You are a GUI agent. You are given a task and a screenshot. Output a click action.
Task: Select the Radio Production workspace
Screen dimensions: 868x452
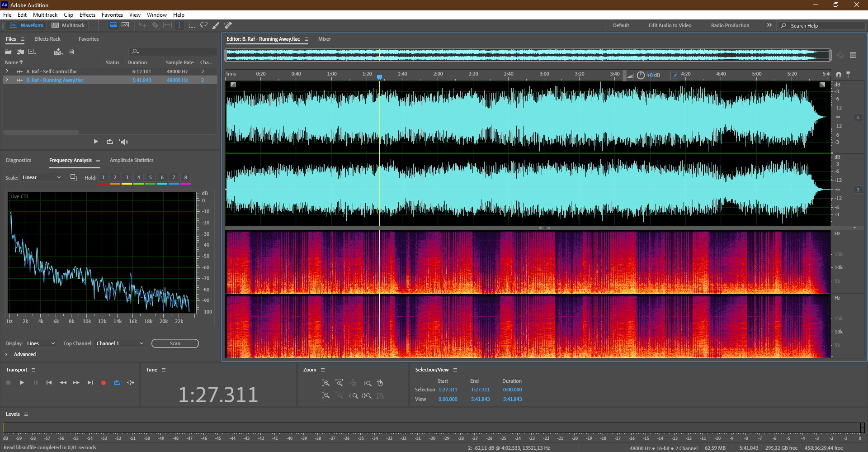(730, 25)
